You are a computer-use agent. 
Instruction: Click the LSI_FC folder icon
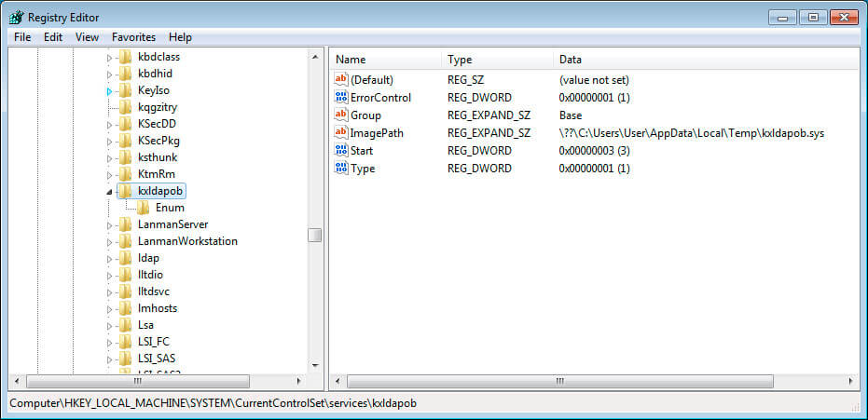pyautogui.click(x=126, y=342)
